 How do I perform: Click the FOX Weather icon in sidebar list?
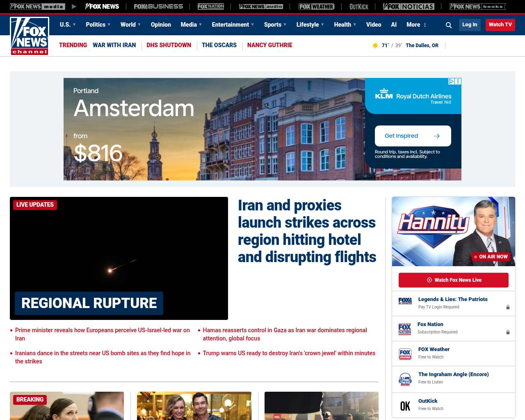pos(405,354)
